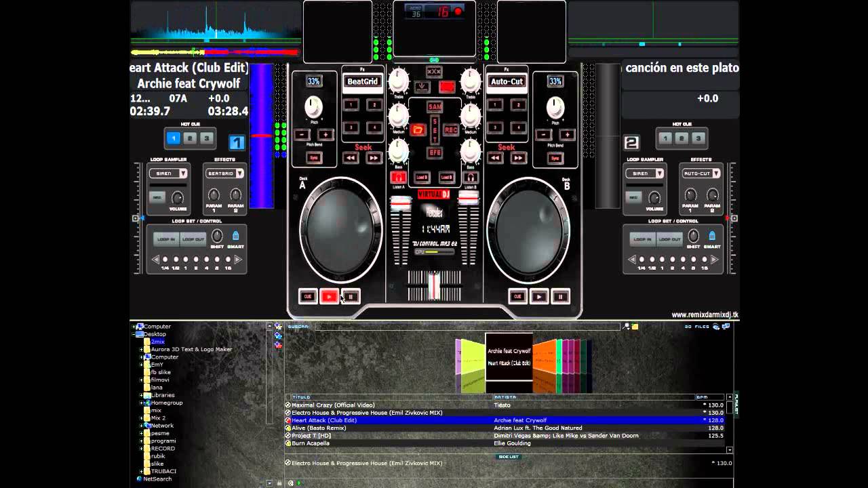Click left deck loop length next arrow
The height and width of the screenshot is (488, 868).
coord(238,260)
